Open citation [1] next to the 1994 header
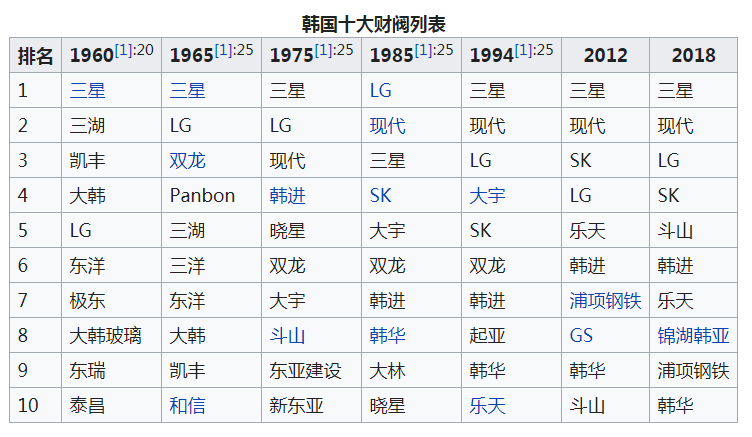This screenshot has width=752, height=437. 523,50
